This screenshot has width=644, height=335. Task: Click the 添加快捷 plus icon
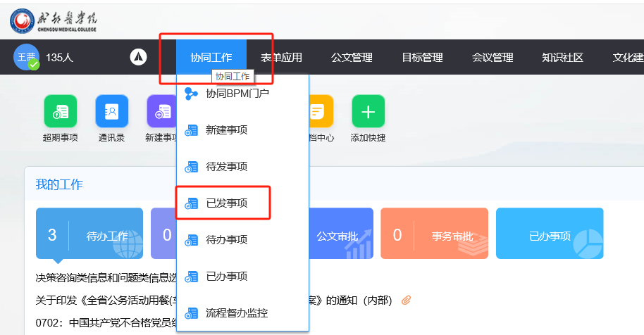point(368,111)
